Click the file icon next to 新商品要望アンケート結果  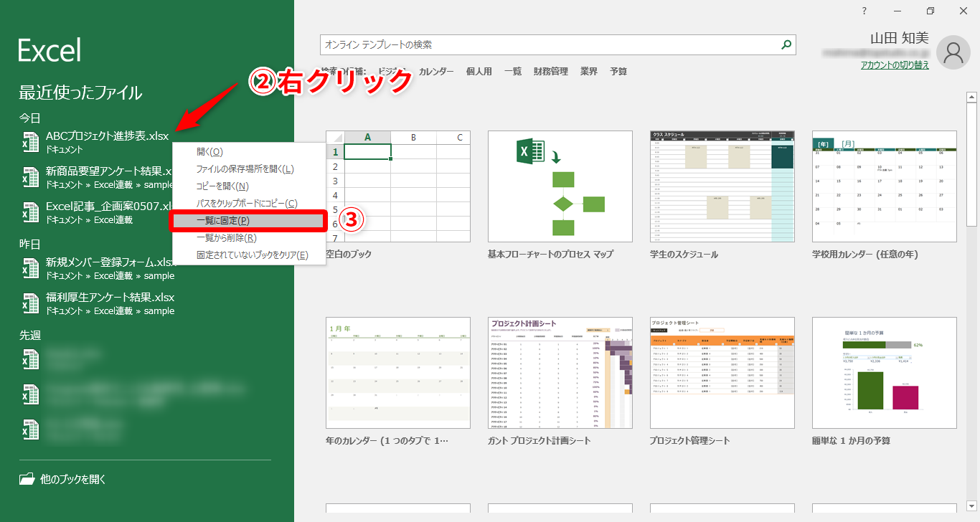[30, 177]
